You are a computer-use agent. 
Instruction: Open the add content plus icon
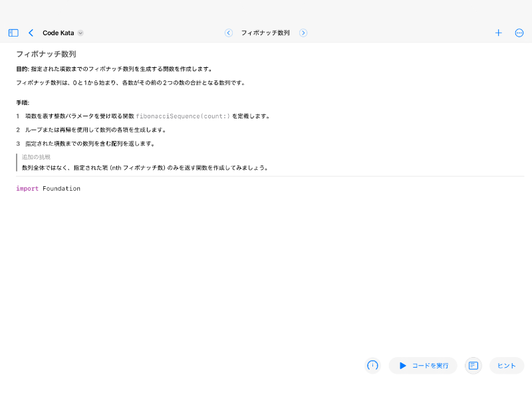pos(497,32)
